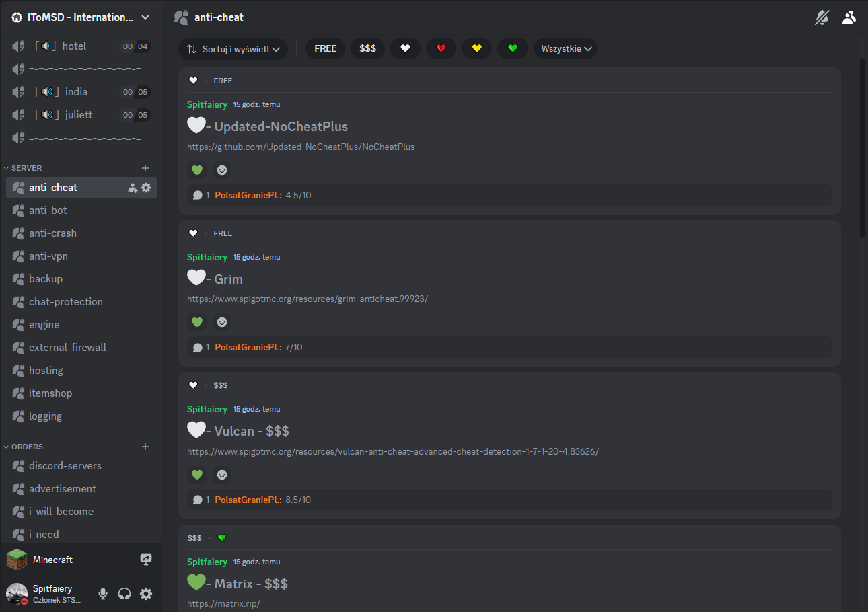Filter by yellow heart tag

tap(477, 48)
